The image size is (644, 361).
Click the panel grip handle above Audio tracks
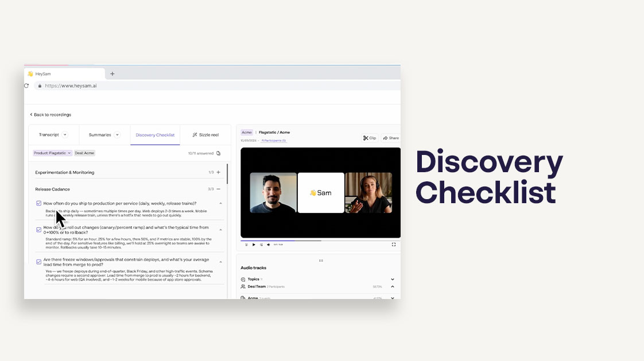pos(321,261)
